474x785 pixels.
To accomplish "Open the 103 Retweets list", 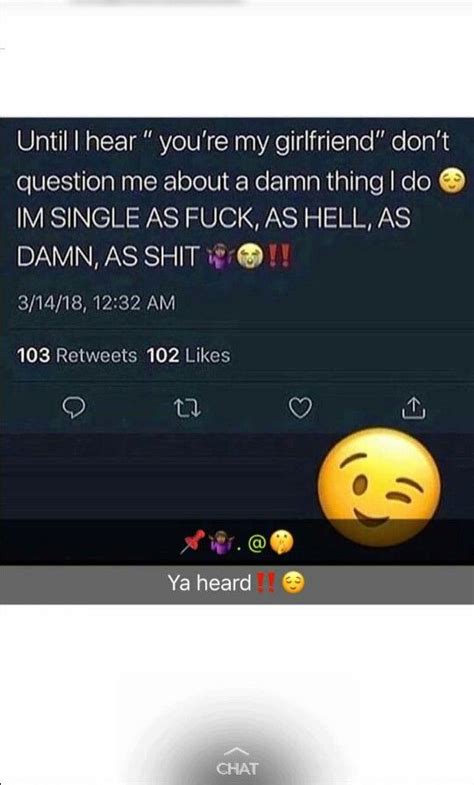I will coord(77,356).
